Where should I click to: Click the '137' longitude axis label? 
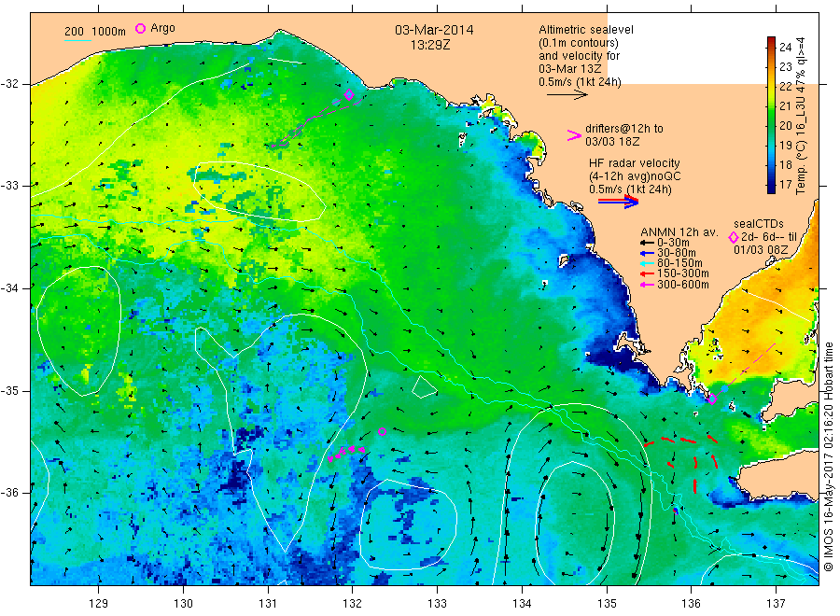pos(776,604)
